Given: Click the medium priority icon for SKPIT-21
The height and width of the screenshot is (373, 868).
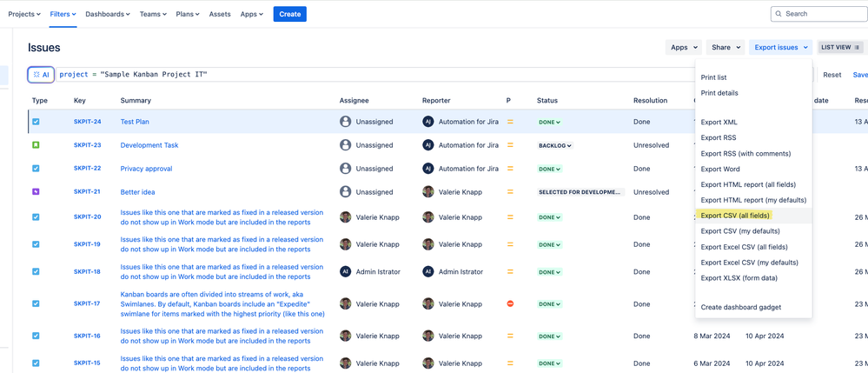Looking at the screenshot, I should 510,192.
